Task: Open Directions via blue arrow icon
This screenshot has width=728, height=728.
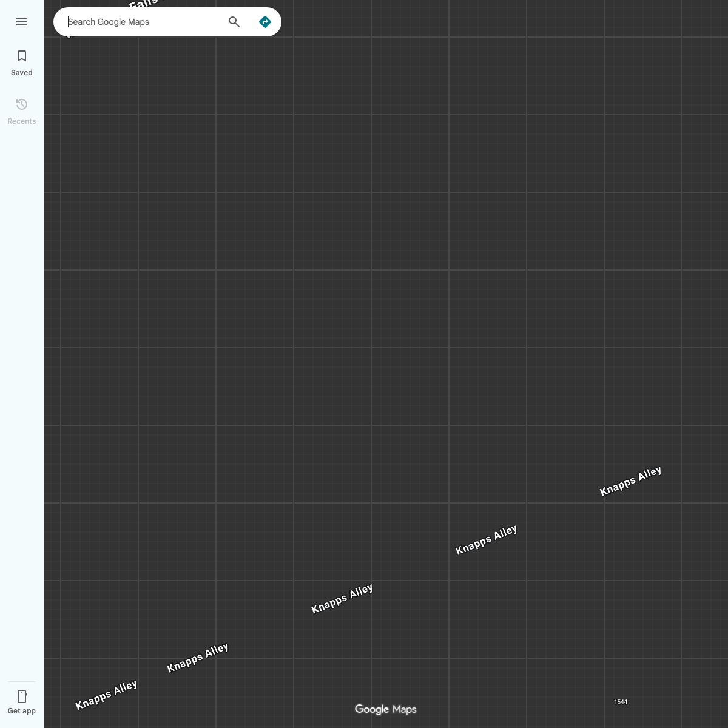Action: point(265,22)
